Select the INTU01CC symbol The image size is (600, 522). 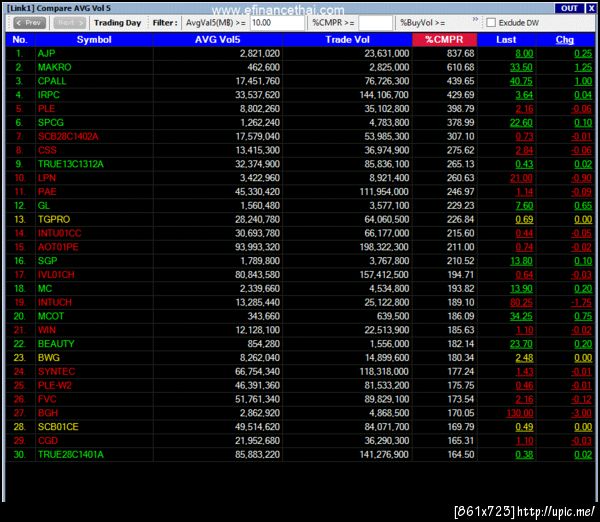pos(59,233)
